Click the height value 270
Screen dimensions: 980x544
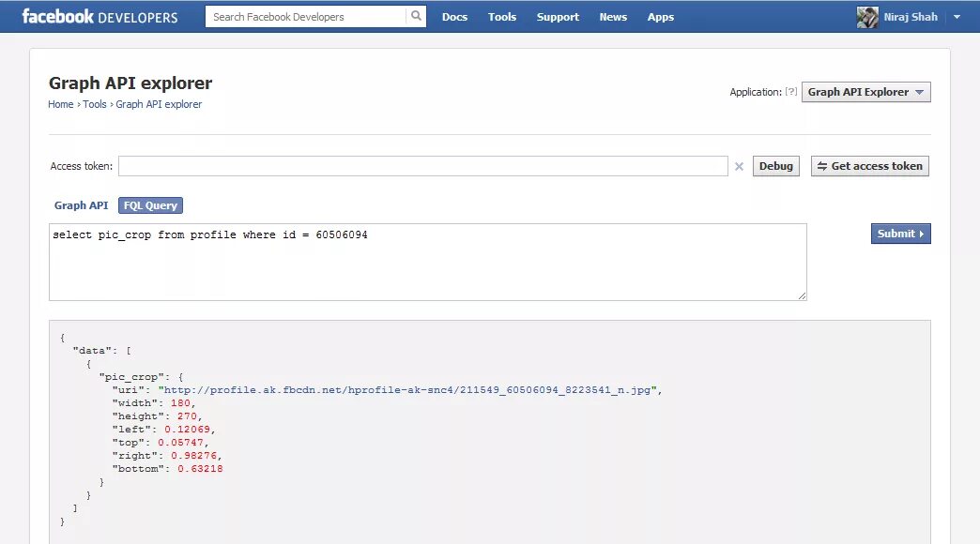click(187, 416)
